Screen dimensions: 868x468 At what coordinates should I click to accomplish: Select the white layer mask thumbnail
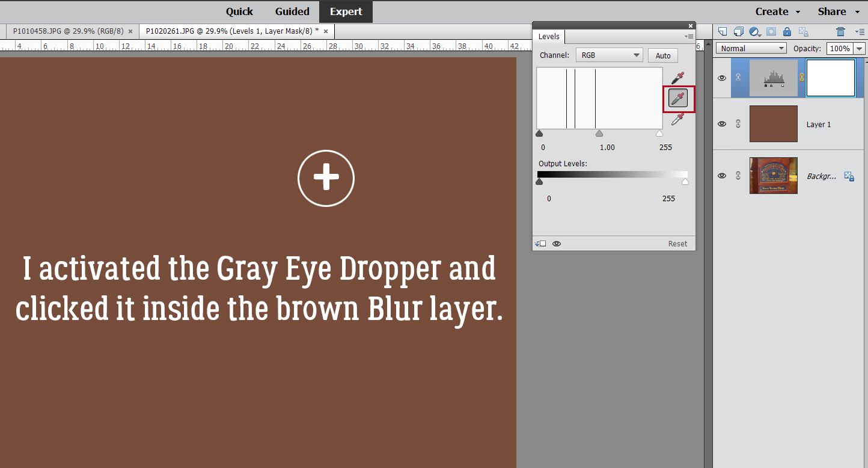[x=831, y=78]
